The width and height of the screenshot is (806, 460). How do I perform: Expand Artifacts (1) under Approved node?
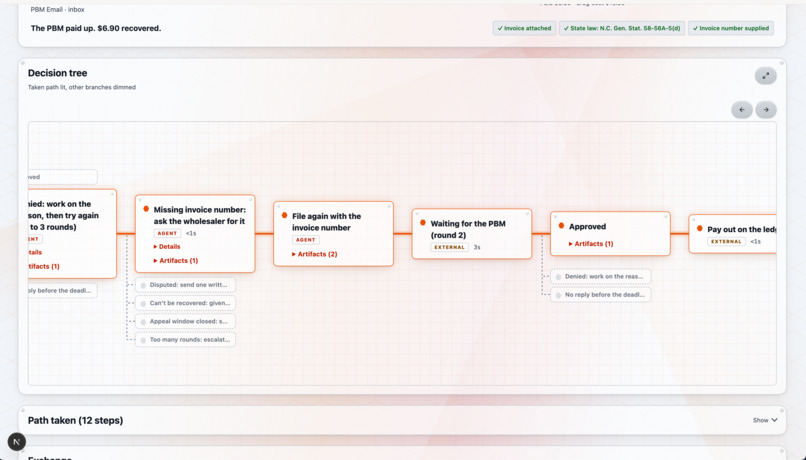pyautogui.click(x=591, y=244)
